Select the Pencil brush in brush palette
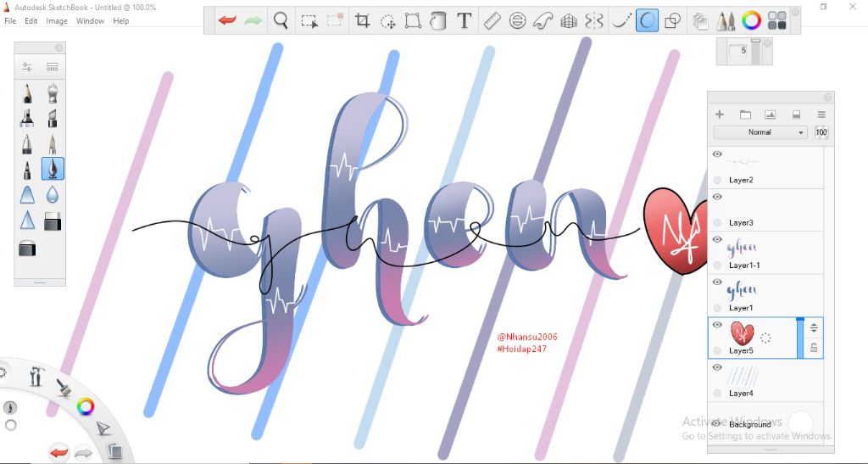868x464 pixels. [27, 93]
